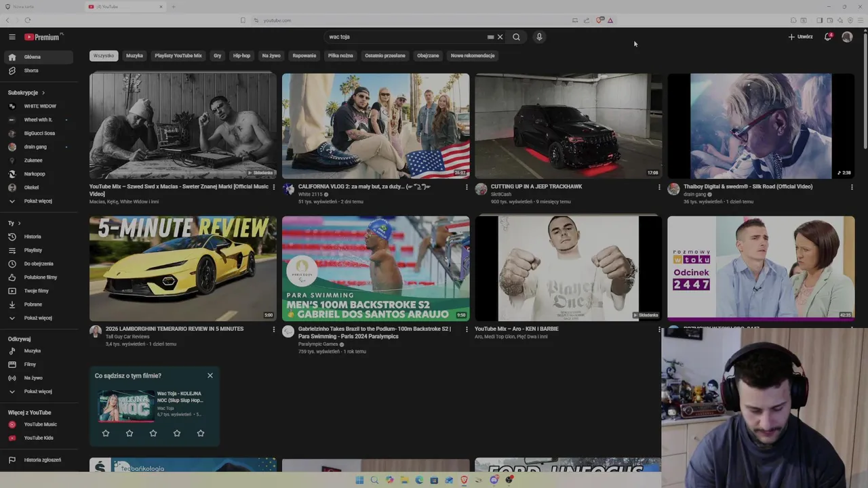Select the Nowe rekomendacje chip
The image size is (868, 488).
473,56
